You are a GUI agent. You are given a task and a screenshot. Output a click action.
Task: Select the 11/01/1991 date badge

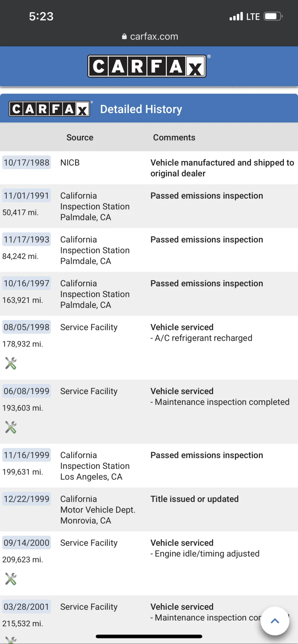(x=27, y=196)
